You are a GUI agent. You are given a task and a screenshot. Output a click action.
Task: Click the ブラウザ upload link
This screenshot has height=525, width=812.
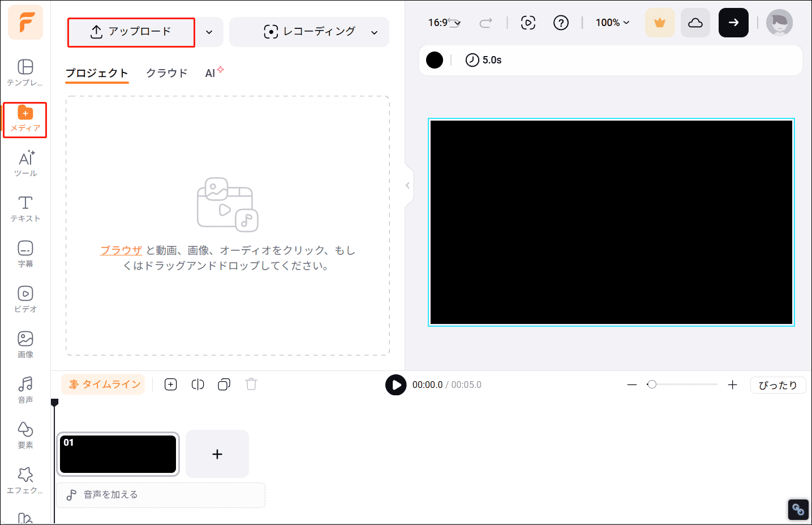[121, 250]
